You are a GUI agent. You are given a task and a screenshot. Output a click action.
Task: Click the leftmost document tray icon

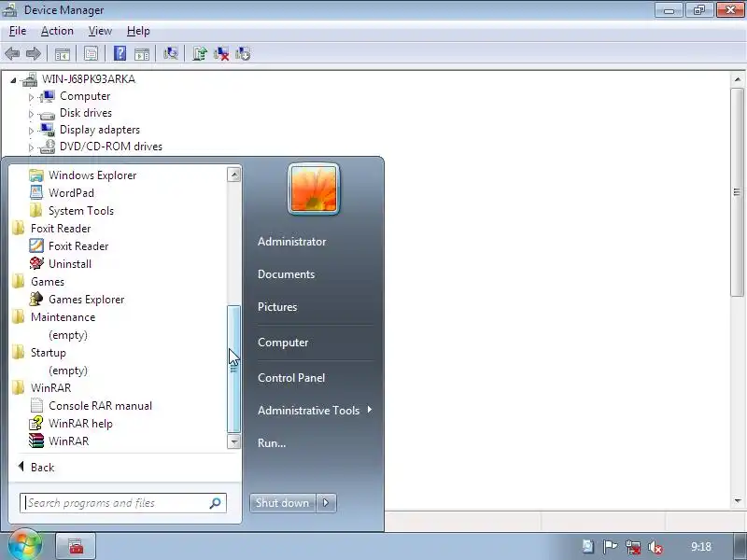(x=588, y=546)
